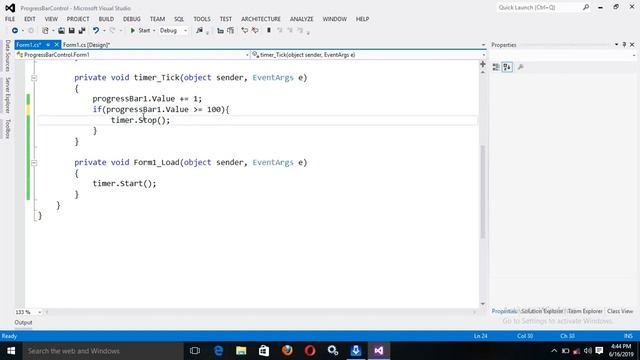640x360 pixels.
Task: Click the Property Pages wrench icon
Action: tap(520, 67)
